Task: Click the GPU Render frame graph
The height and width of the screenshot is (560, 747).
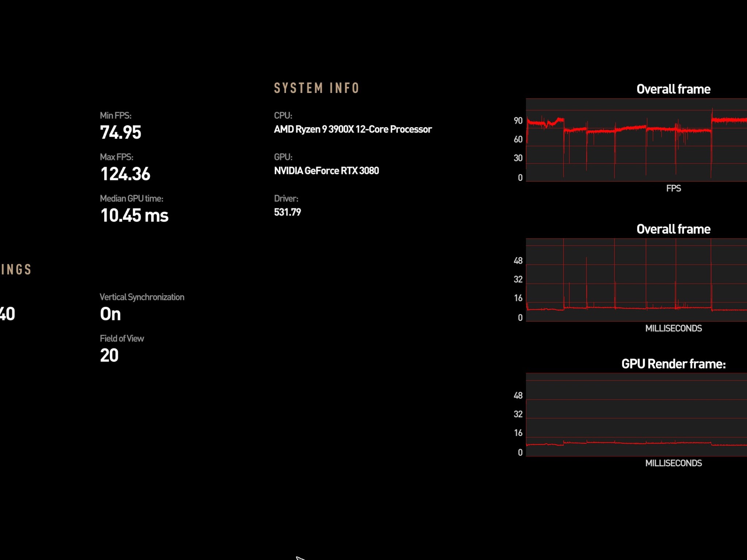Action: pyautogui.click(x=636, y=415)
